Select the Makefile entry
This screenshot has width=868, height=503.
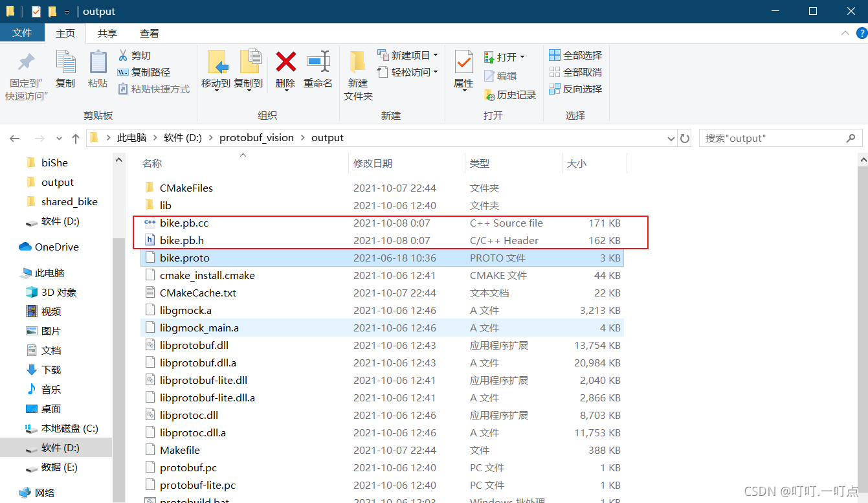point(382,450)
